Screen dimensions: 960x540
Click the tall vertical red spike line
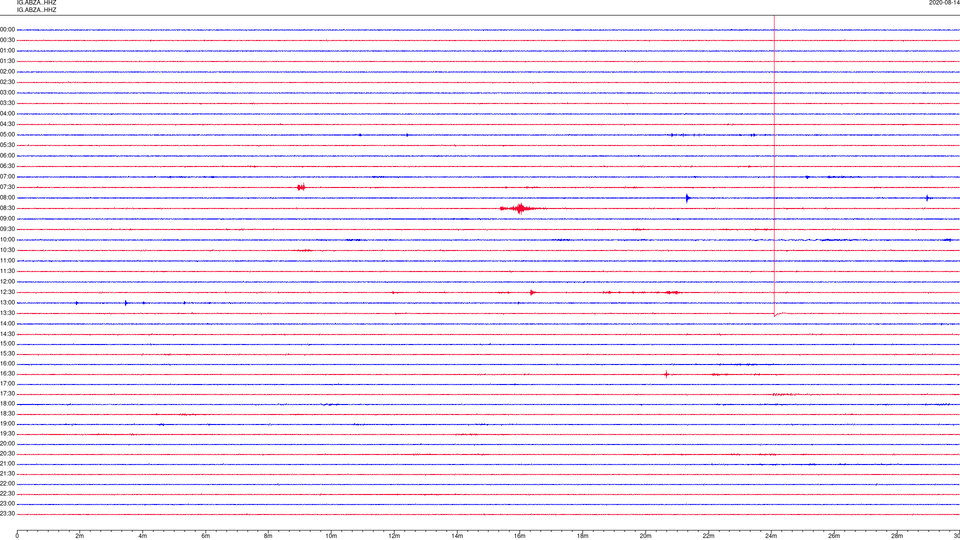pyautogui.click(x=774, y=165)
